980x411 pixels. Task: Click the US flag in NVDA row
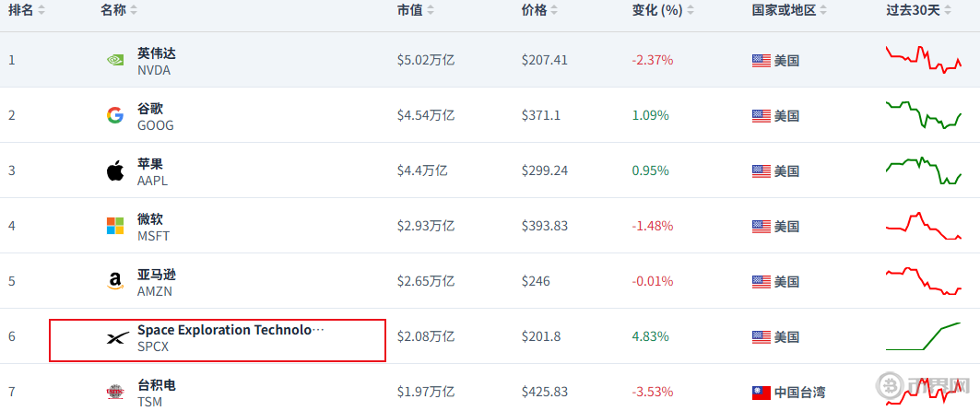(x=762, y=61)
